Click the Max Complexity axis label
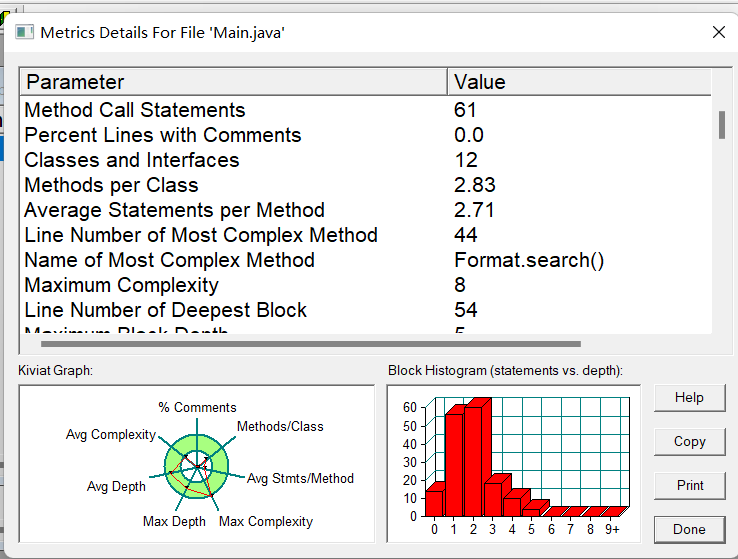Screen dimensions: 738x559 coord(266,521)
